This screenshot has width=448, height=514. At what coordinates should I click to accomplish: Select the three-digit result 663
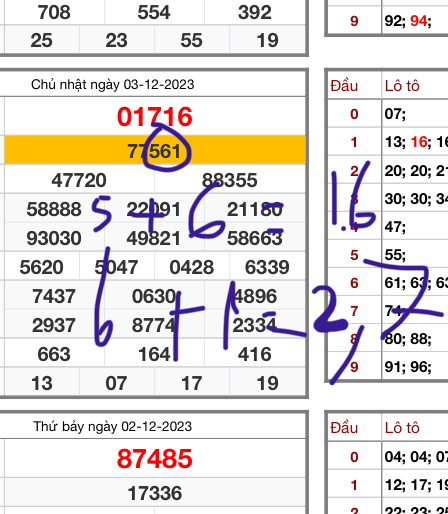click(54, 354)
